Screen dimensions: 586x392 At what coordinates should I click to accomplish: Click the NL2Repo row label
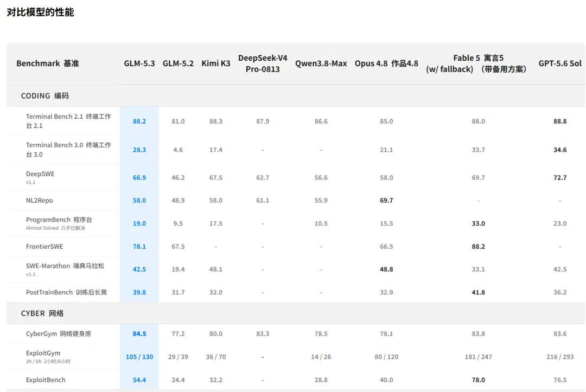(39, 201)
